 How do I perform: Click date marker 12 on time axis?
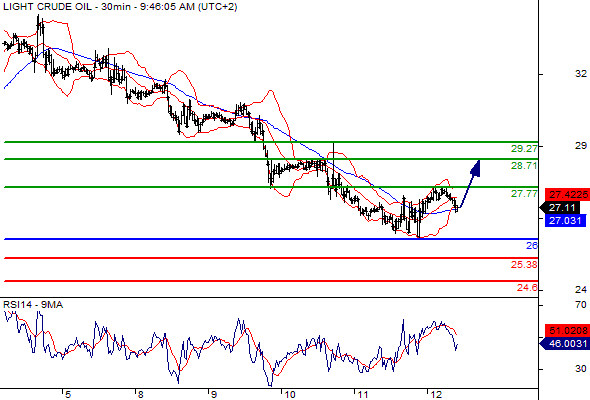point(436,394)
